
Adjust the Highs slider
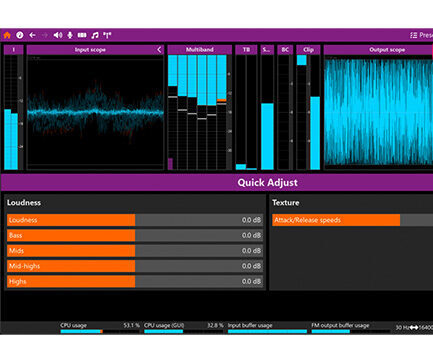pyautogui.click(x=135, y=281)
